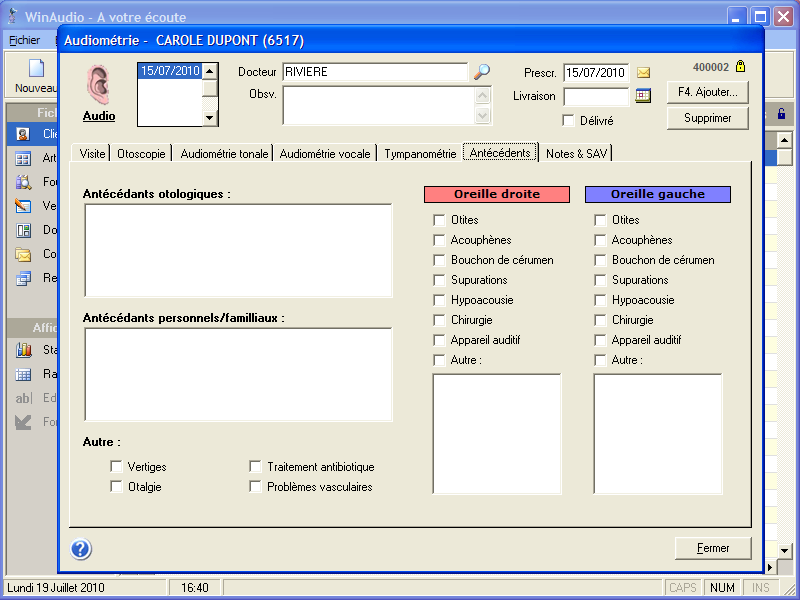
Task: Tick Acouphènes under Oreille gauche
Action: point(600,240)
